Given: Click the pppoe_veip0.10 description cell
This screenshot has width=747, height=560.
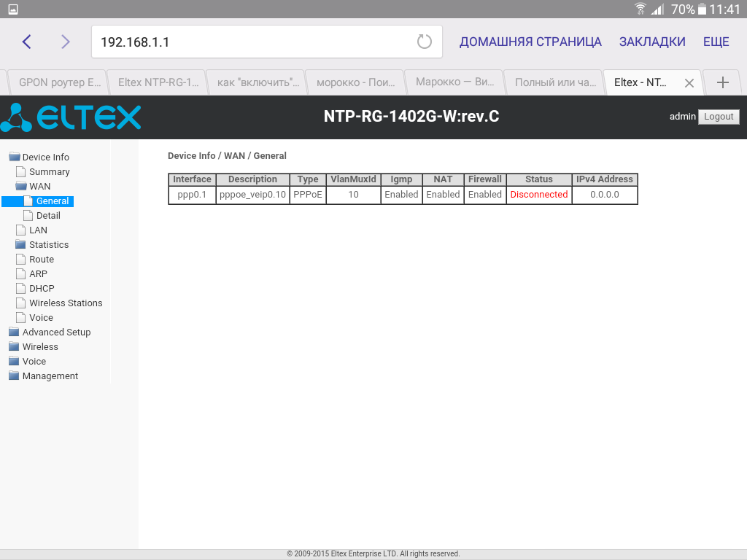Looking at the screenshot, I should coord(252,194).
